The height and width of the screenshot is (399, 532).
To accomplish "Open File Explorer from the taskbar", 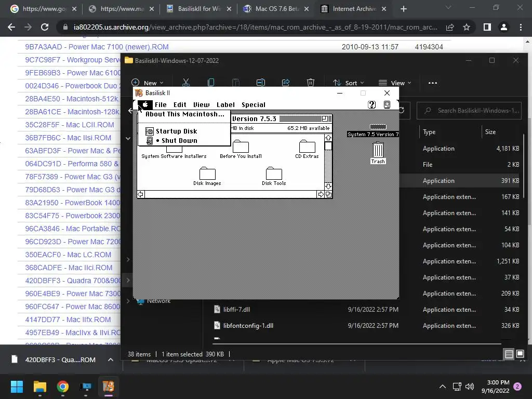I will pos(39,387).
